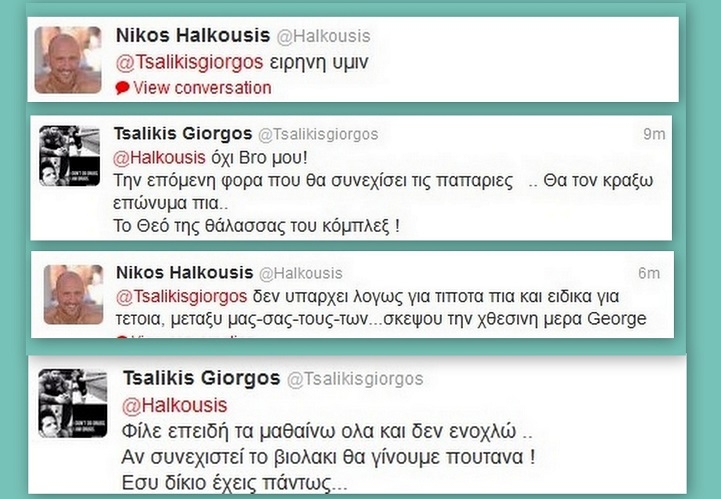Click the Tsalikis Giorgos name in the bottom tweet
This screenshot has width=721, height=499.
tap(201, 378)
